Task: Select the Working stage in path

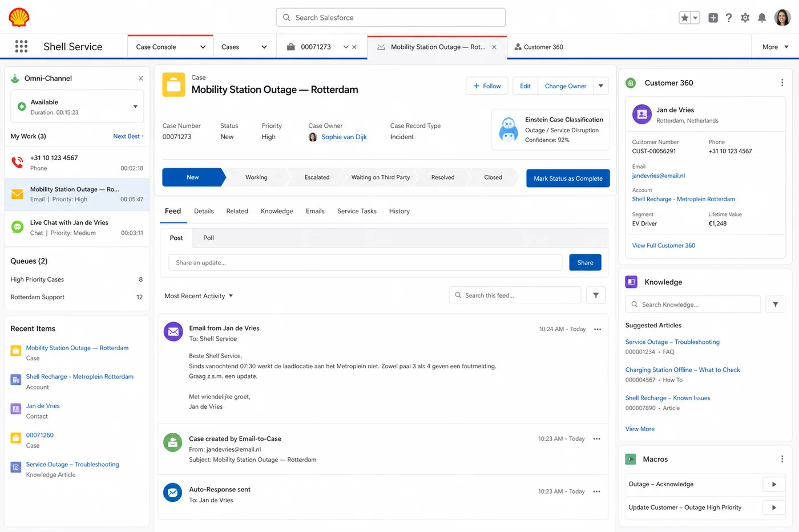Action: [256, 177]
